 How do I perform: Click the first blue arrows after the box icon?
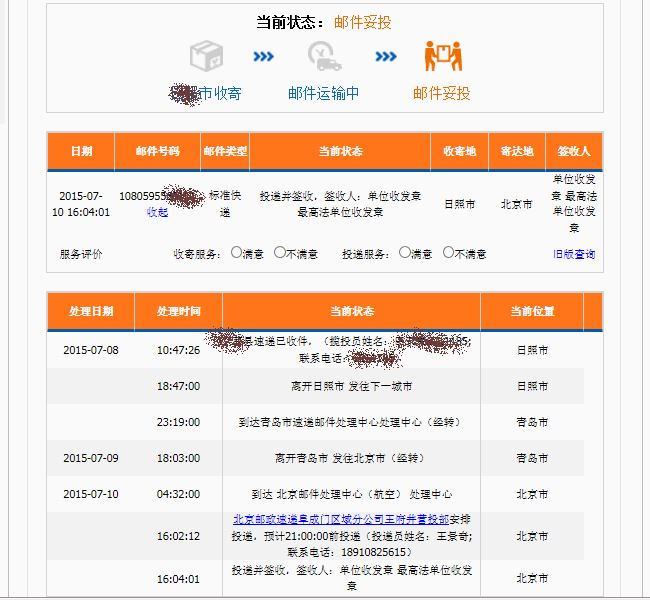pyautogui.click(x=263, y=57)
